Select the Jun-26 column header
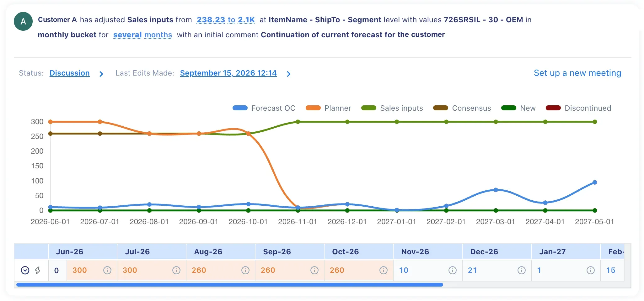Image resolution: width=644 pixels, height=301 pixels. point(83,251)
